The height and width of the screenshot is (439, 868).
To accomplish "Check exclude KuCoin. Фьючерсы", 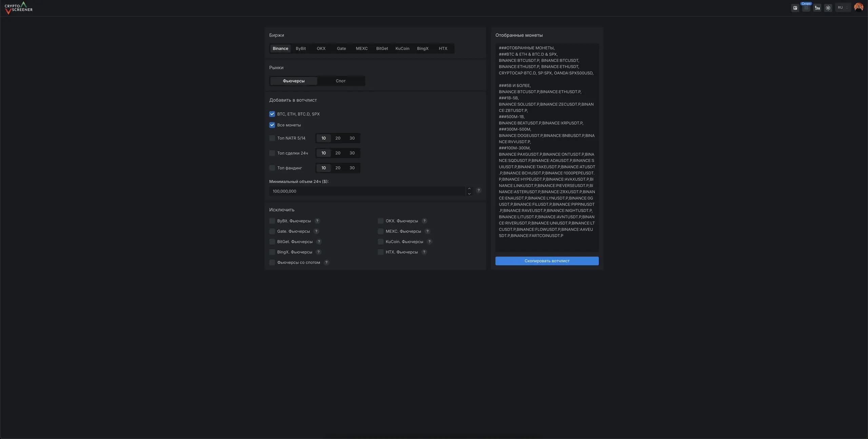I will click(380, 242).
